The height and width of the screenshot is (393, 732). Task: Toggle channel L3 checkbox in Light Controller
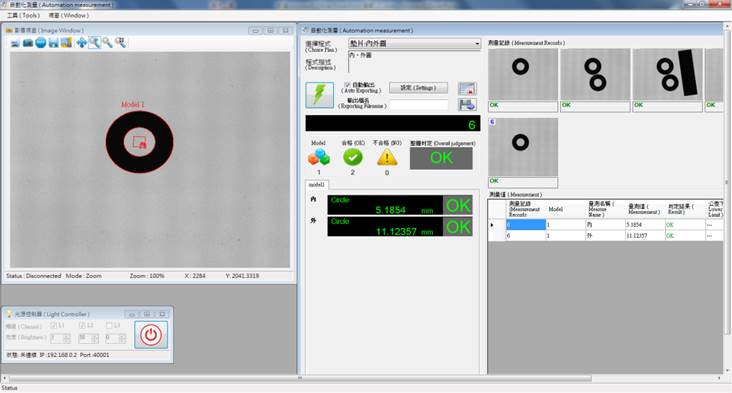109,325
